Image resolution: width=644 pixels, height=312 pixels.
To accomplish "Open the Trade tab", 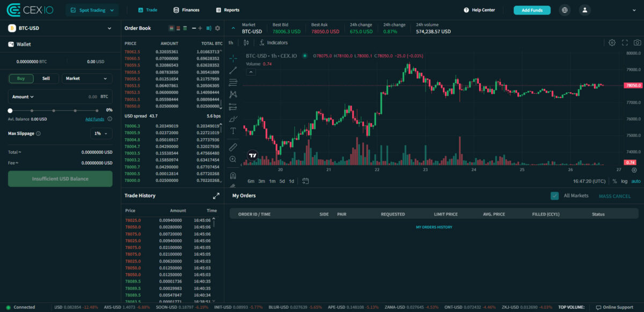I will tap(148, 10).
